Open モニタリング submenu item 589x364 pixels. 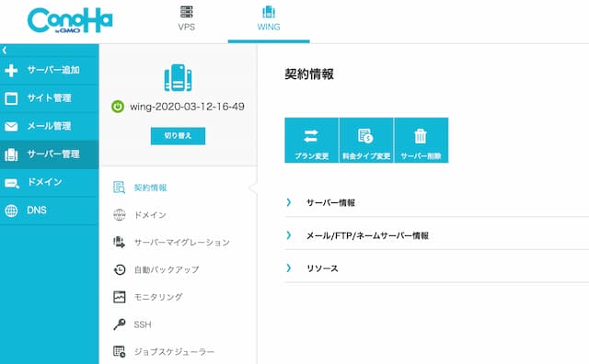pos(158,297)
